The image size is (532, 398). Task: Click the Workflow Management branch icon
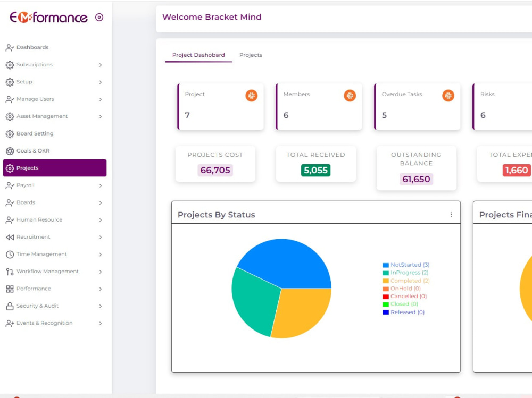click(10, 272)
